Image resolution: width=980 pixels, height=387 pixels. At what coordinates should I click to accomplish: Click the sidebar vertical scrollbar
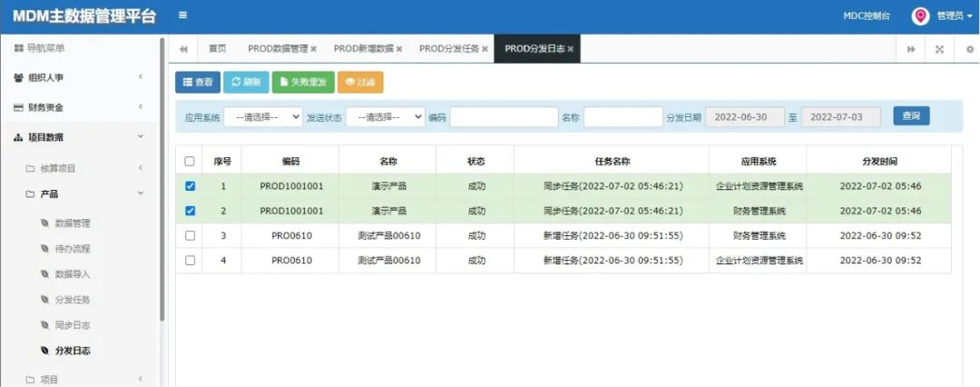(162, 178)
